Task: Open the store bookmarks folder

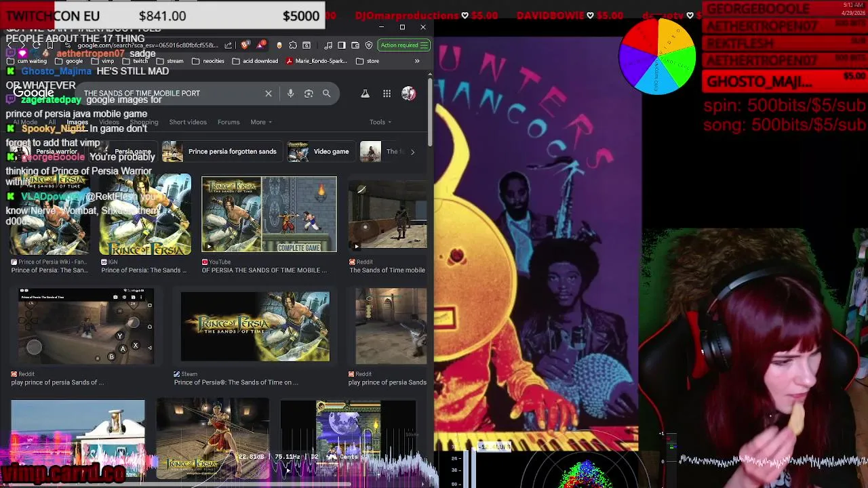Action: coord(368,61)
